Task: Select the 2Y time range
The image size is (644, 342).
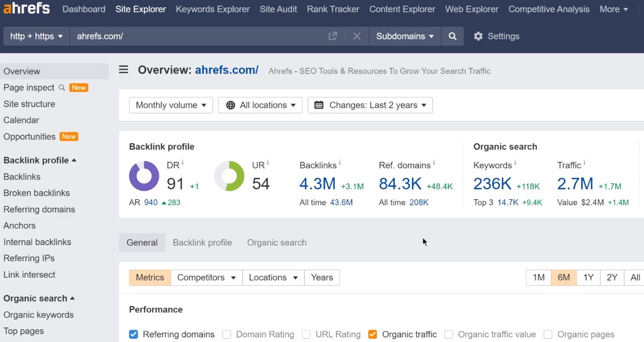Action: (612, 278)
